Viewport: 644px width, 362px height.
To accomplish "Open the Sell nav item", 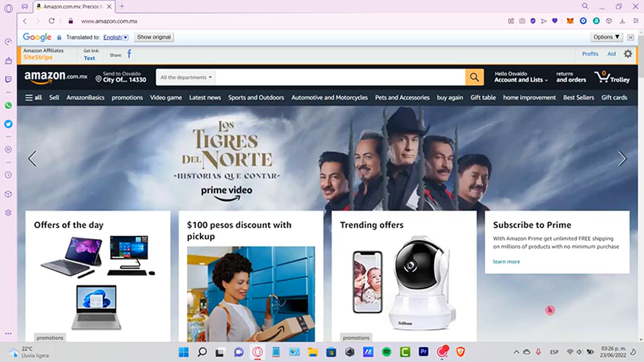I will [x=54, y=98].
